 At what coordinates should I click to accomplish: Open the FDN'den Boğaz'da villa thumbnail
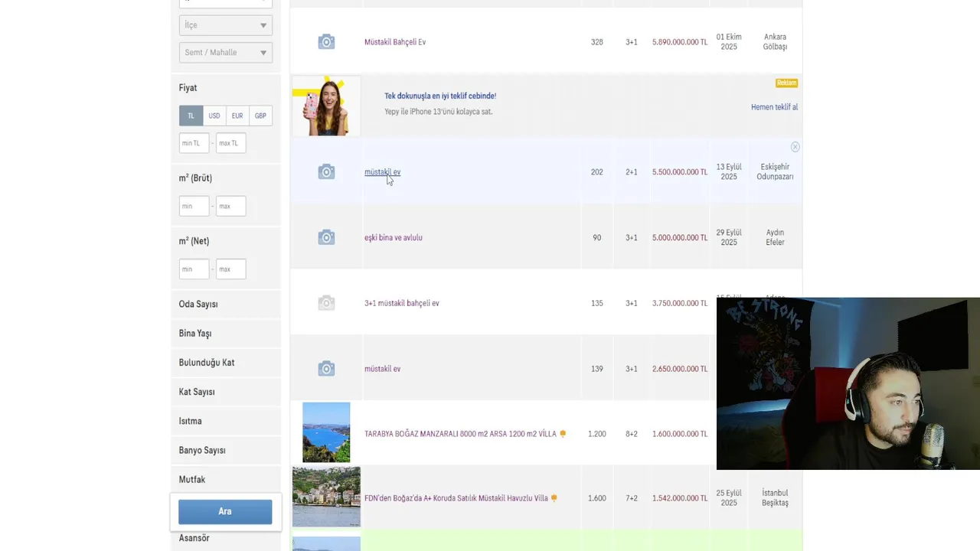(x=326, y=497)
